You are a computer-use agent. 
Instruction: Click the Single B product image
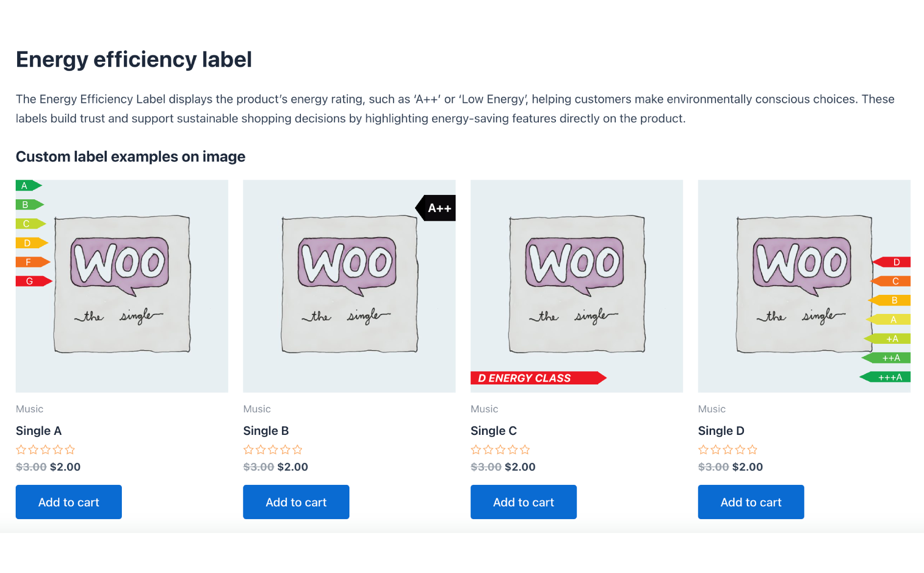pos(349,286)
